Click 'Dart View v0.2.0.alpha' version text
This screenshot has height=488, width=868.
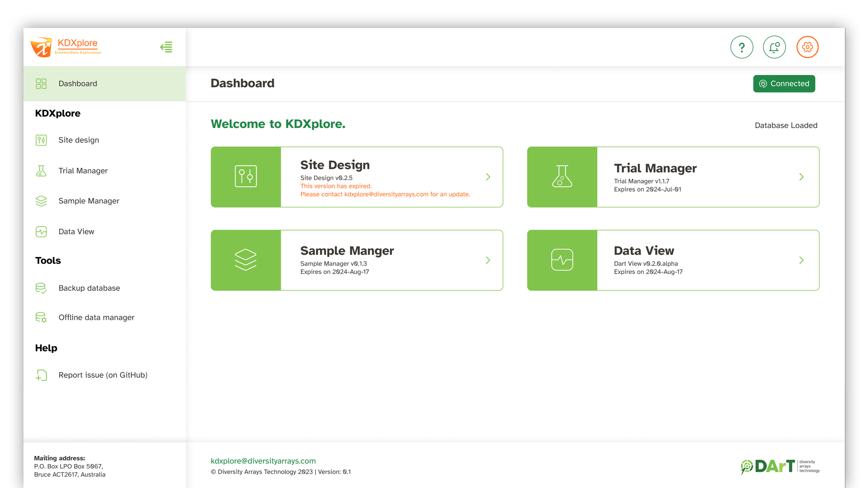click(646, 264)
